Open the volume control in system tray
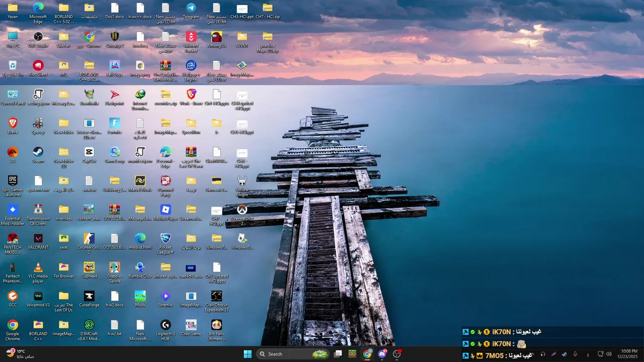 [609, 354]
